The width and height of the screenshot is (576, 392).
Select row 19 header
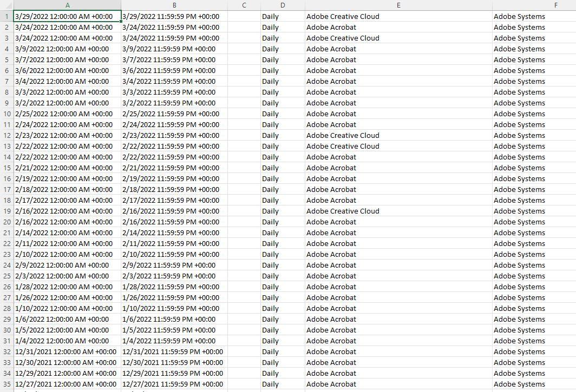6,211
